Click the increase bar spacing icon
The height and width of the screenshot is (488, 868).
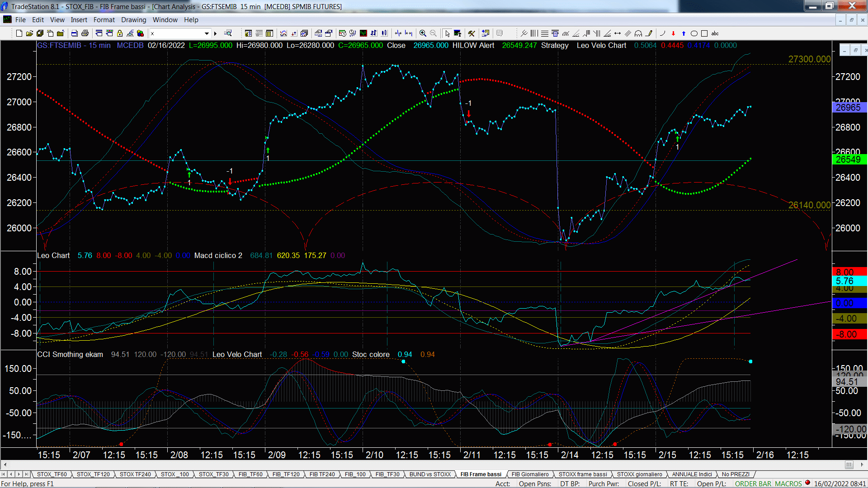409,33
